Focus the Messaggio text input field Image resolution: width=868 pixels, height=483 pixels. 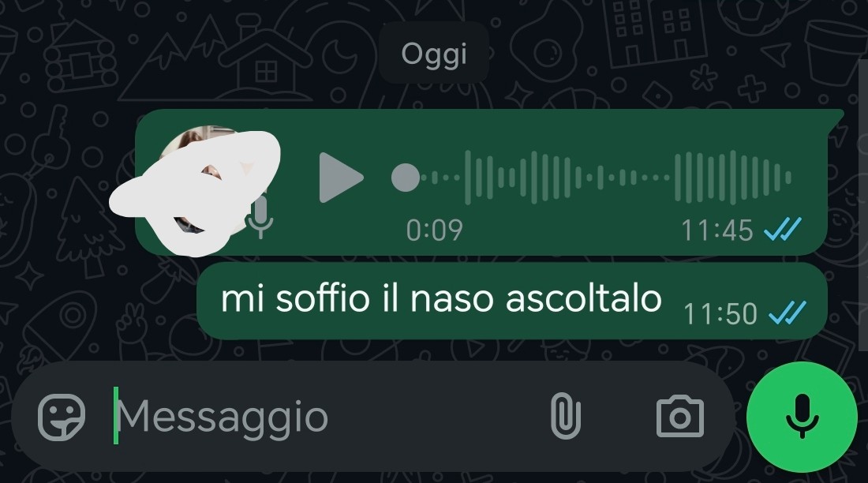tap(327, 417)
